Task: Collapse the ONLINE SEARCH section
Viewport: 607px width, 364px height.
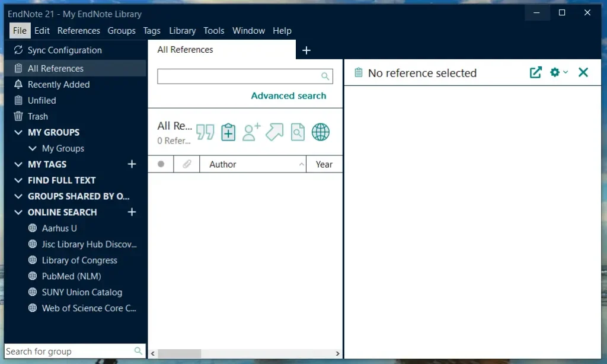Action: tap(18, 212)
